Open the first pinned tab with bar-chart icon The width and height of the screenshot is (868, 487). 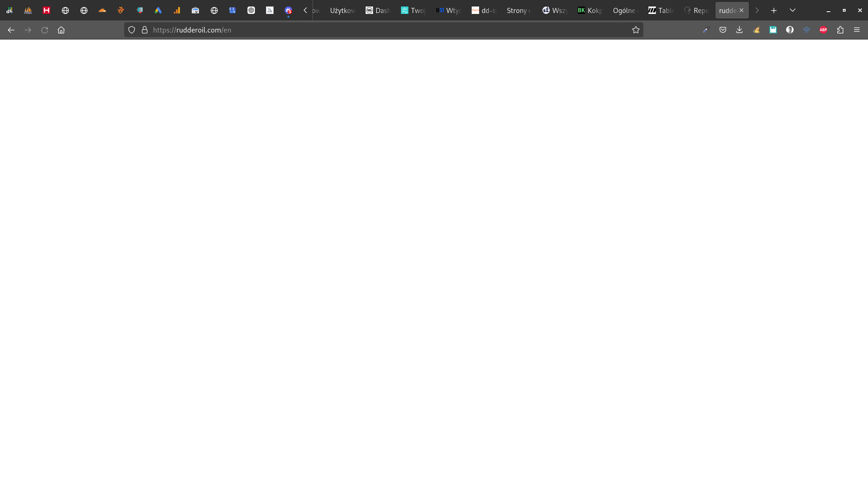9,10
